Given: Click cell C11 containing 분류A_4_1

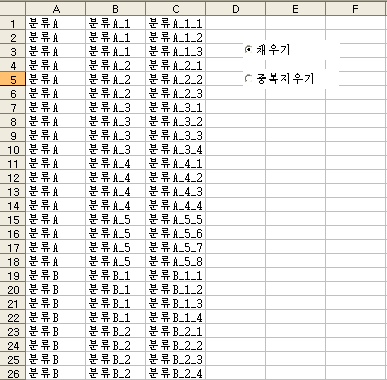Looking at the screenshot, I should pos(176,163).
